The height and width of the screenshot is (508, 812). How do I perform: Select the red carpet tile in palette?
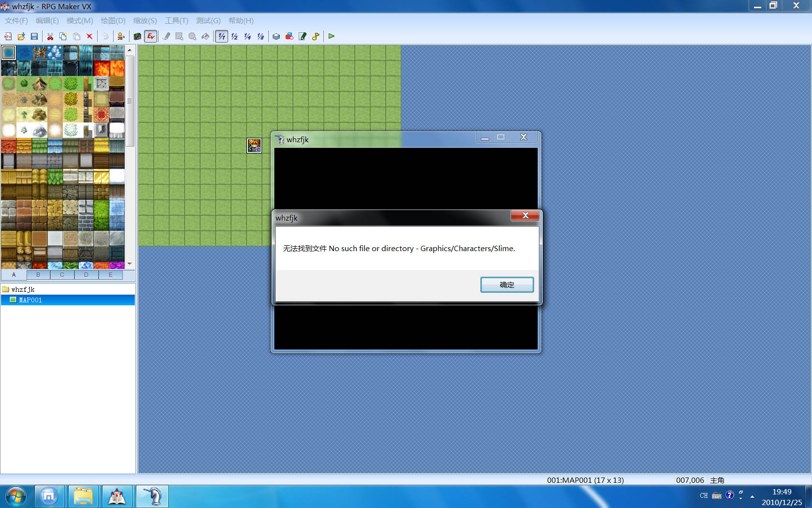click(x=101, y=115)
